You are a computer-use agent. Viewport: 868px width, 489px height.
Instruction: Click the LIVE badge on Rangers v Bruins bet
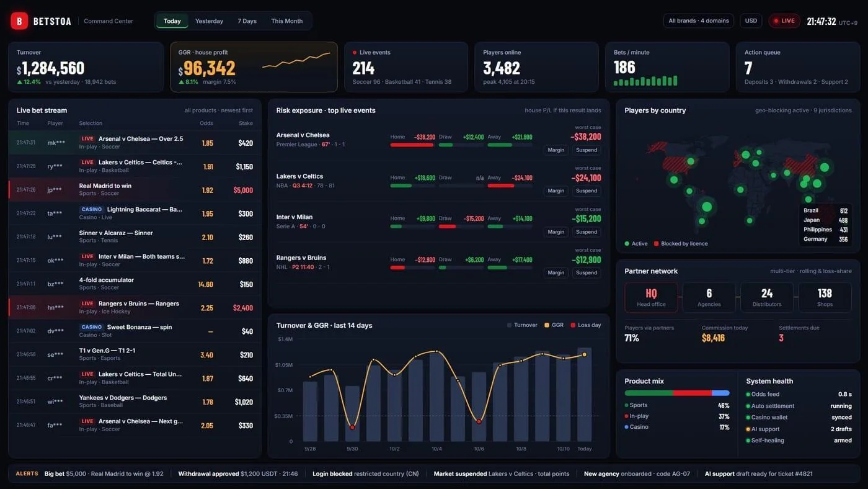[87, 303]
